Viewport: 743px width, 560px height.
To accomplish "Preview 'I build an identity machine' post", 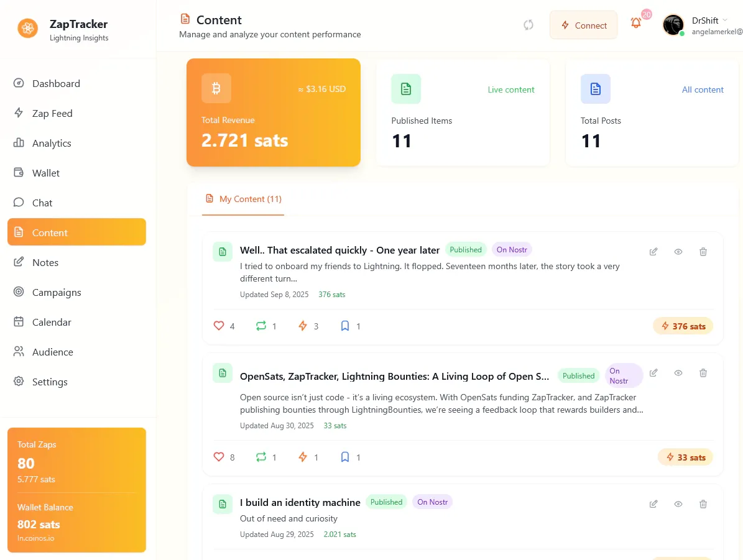I will click(x=678, y=504).
